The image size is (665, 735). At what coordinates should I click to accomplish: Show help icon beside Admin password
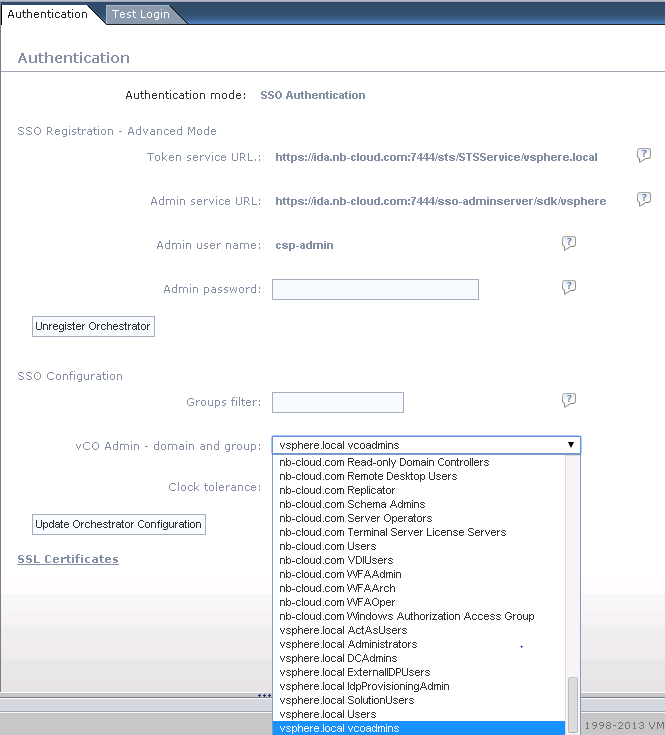[569, 287]
